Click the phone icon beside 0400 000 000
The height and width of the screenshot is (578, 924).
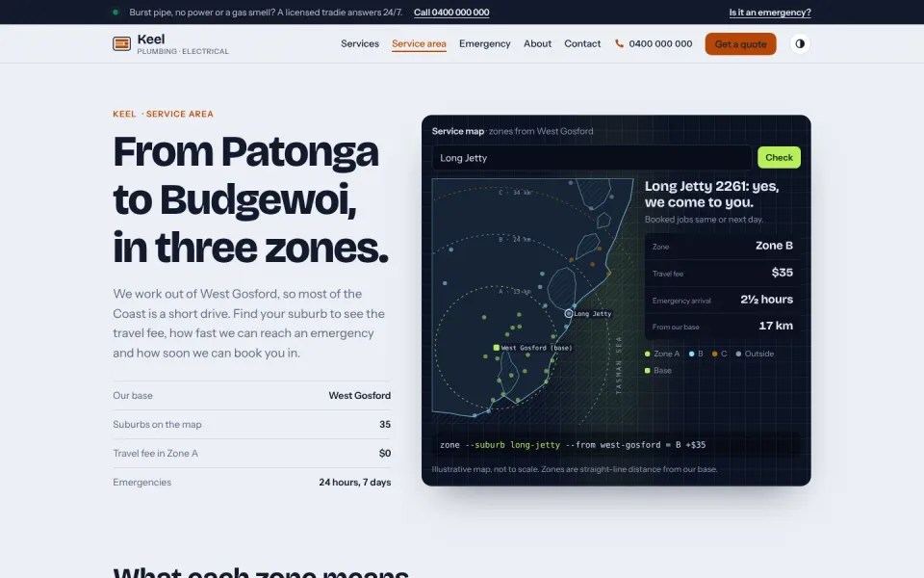click(619, 43)
